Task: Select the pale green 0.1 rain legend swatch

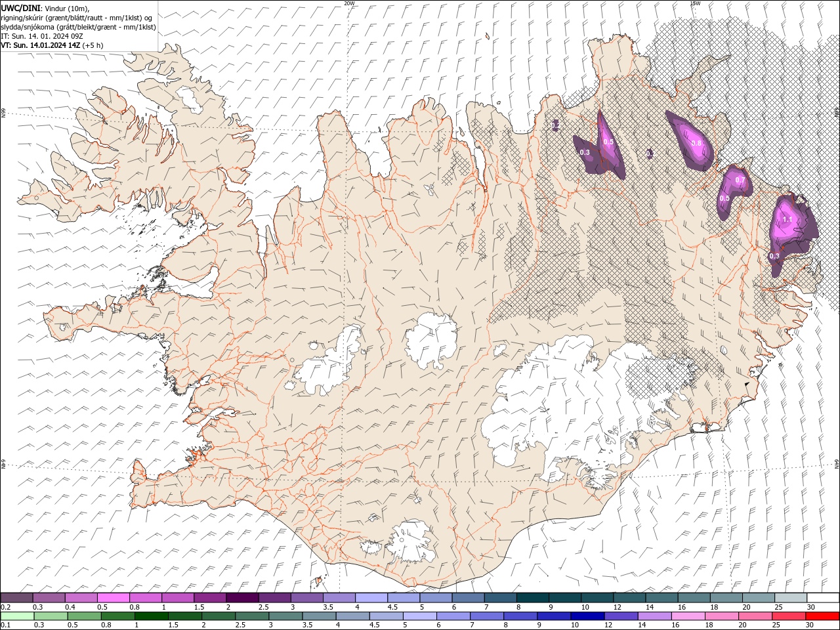Action: pos(17,616)
